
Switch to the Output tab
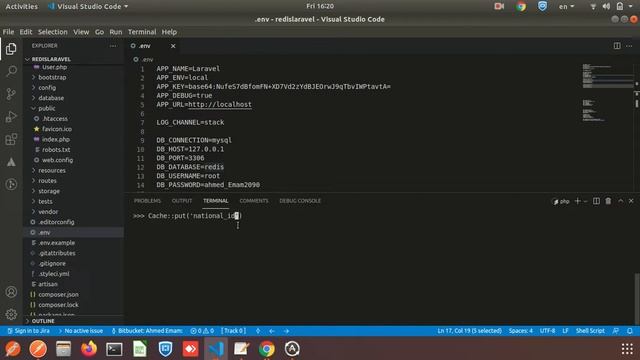click(x=182, y=201)
